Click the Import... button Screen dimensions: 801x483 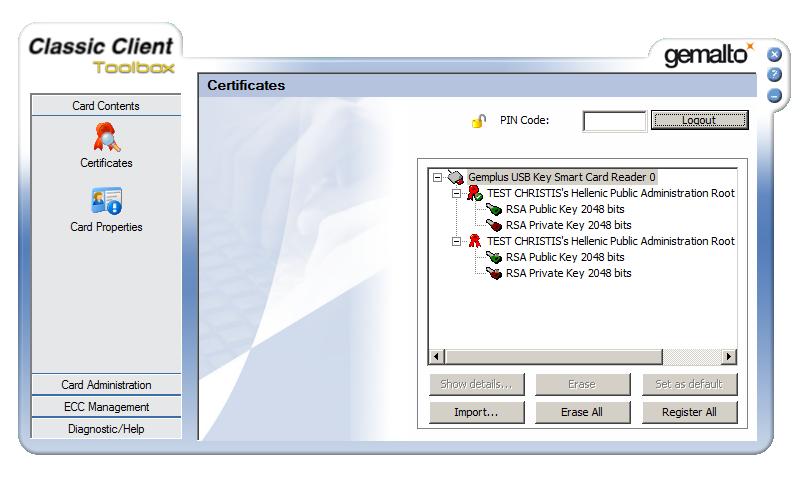(x=477, y=412)
